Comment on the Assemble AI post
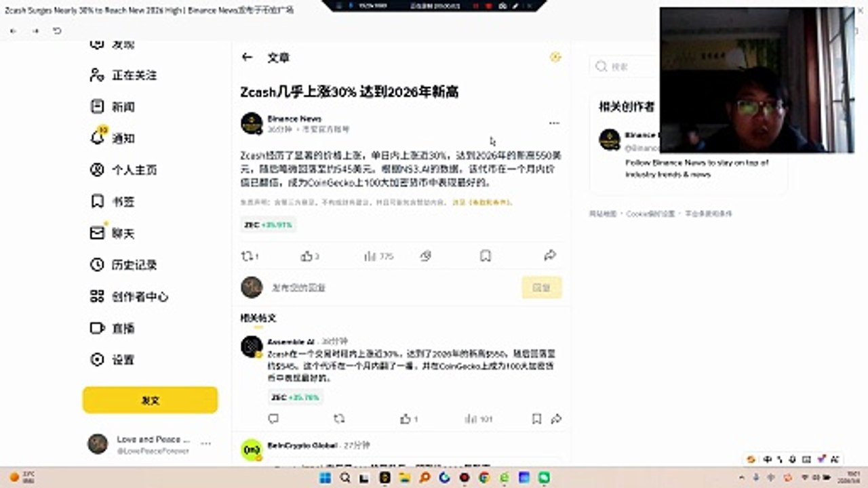 [x=273, y=419]
